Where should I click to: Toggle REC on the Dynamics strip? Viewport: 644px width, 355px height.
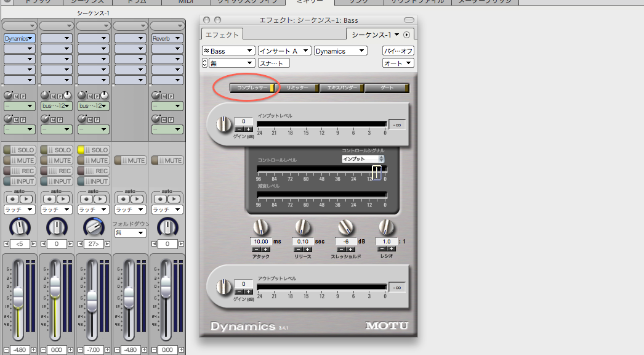coord(19,171)
